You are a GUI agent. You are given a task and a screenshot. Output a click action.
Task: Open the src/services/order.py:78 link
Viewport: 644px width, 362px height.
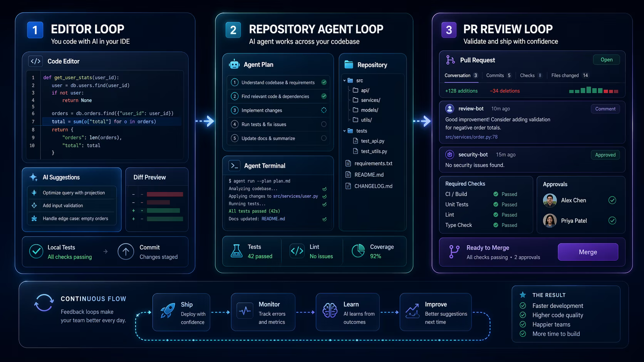coord(471,137)
